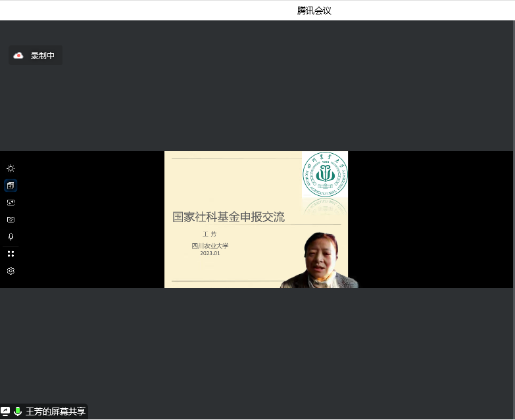Click the slide title 国家社科基金申报交流
Viewport: 515px width, 420px height.
(228, 217)
